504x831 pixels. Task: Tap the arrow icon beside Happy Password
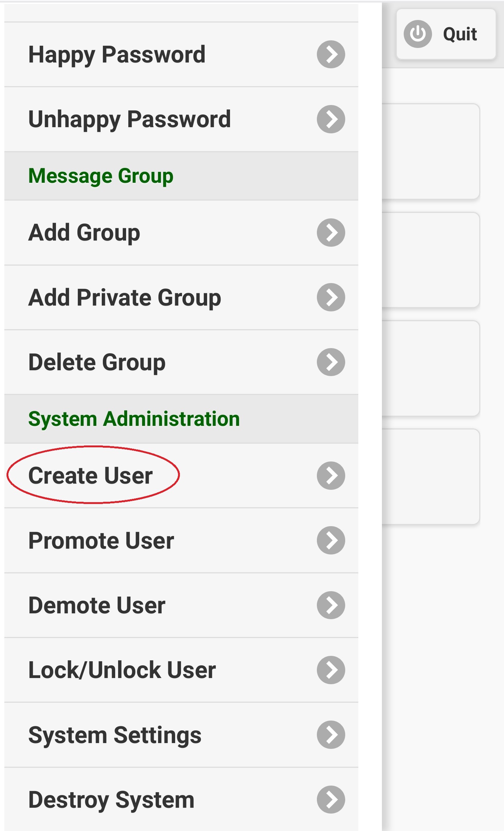point(331,55)
